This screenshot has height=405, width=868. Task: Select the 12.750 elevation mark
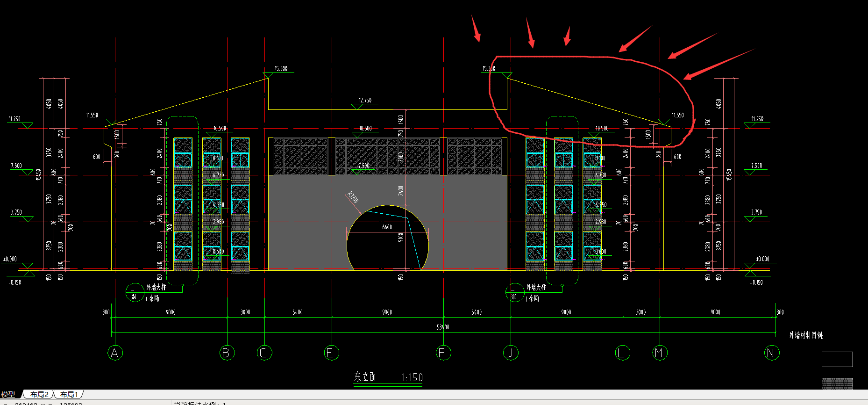[x=365, y=100]
